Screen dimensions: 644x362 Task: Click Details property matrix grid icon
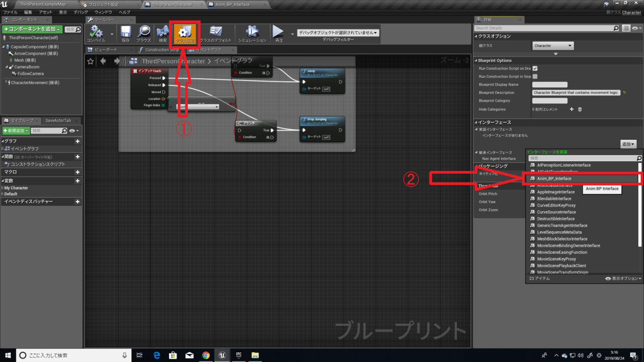click(626, 28)
